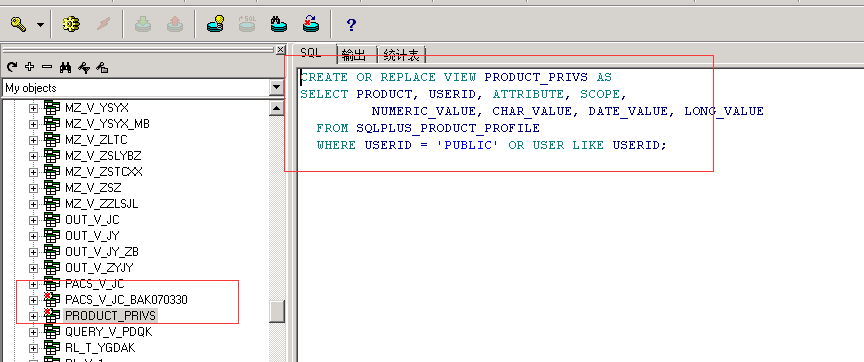The image size is (864, 362).
Task: Click the view icon beside MZ_V_ZSZ
Action: 52,187
